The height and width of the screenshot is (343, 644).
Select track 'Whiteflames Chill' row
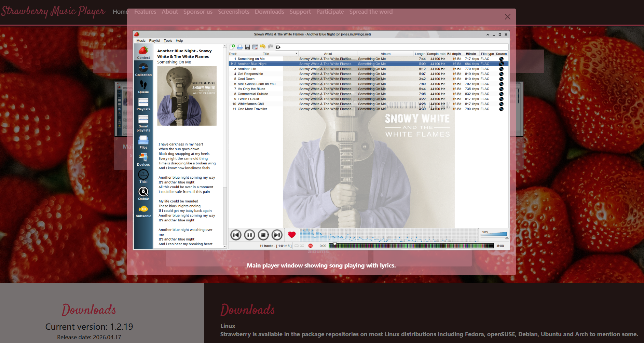369,104
